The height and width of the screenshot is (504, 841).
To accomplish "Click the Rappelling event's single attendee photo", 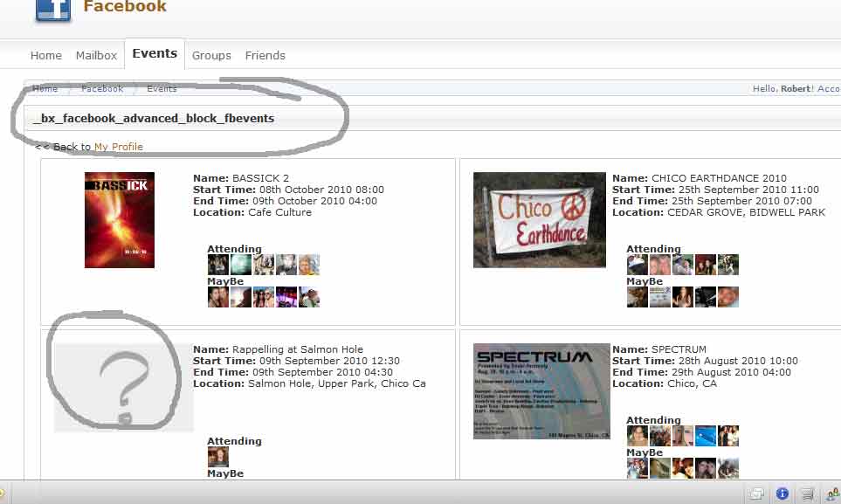I will (x=217, y=457).
